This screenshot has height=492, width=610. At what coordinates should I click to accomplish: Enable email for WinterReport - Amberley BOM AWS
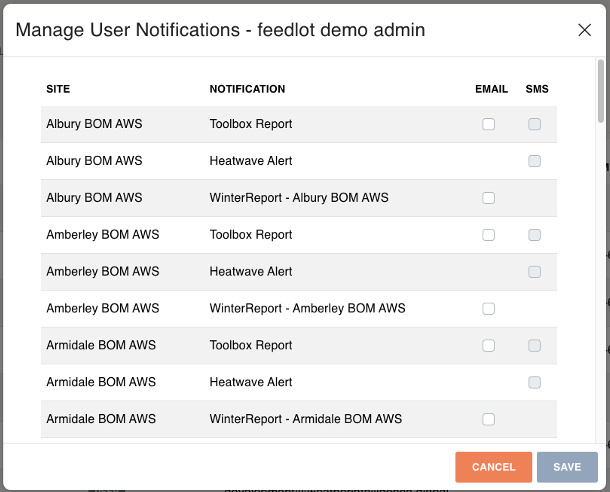point(488,309)
